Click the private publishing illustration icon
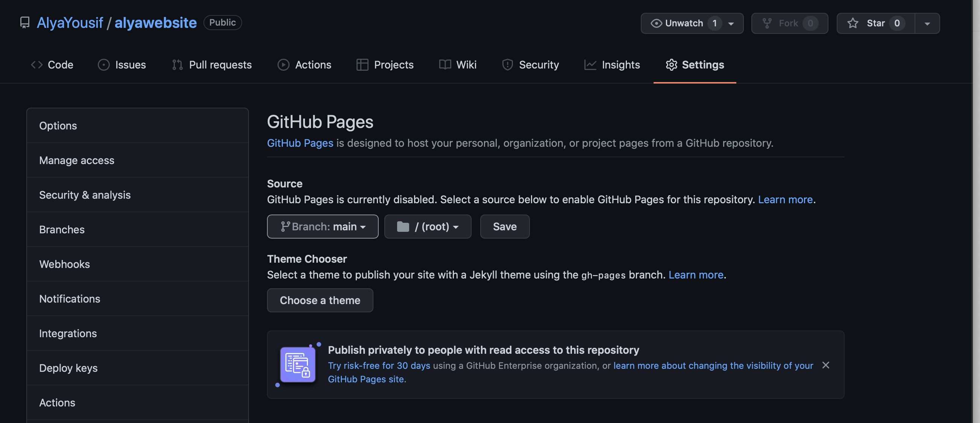The height and width of the screenshot is (423, 980). tap(298, 365)
